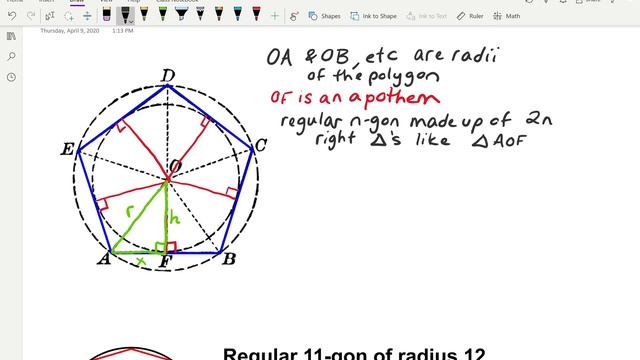
Task: Pick the Eraser tool
Action: tap(107, 15)
